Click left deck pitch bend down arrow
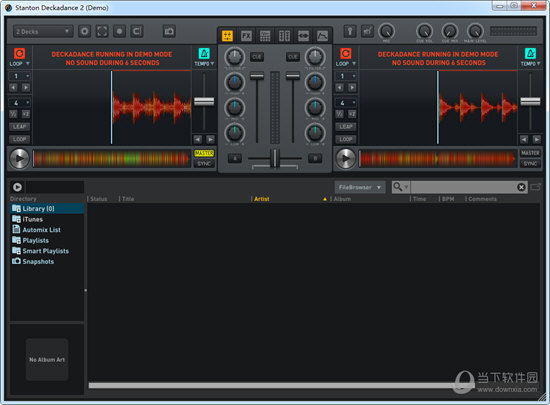This screenshot has width=550, height=405. pyautogui.click(x=198, y=139)
